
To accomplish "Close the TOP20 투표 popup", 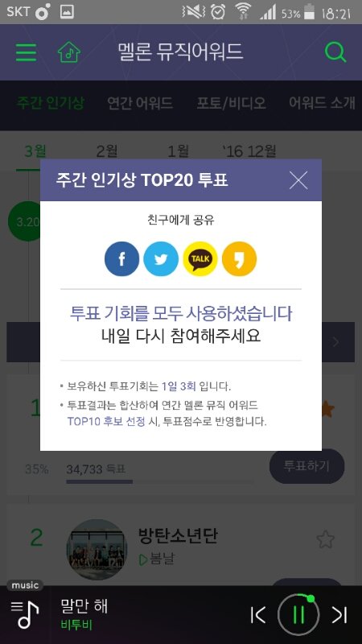I will 298,180.
